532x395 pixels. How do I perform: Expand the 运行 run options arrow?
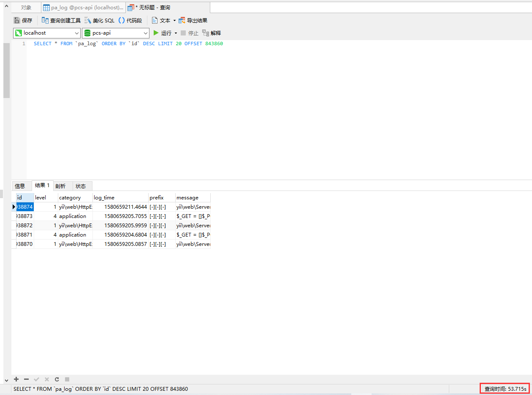(x=176, y=33)
